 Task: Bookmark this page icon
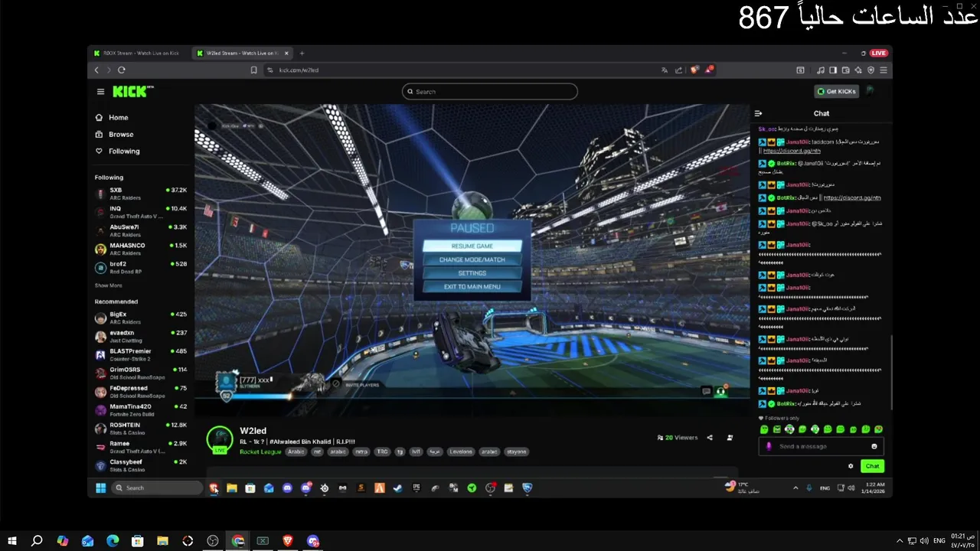click(253, 70)
